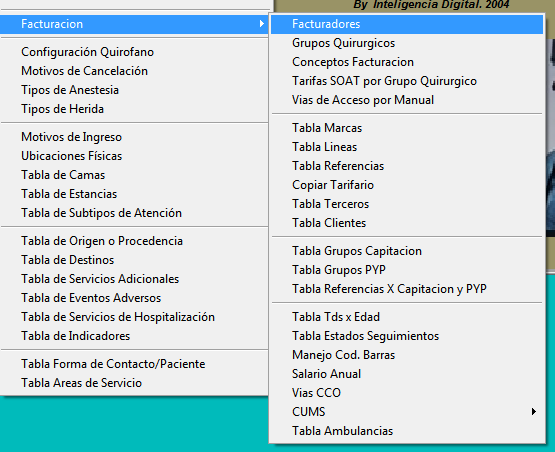Choose Motivos de Ingreso
The width and height of the screenshot is (555, 452).
pos(134,137)
